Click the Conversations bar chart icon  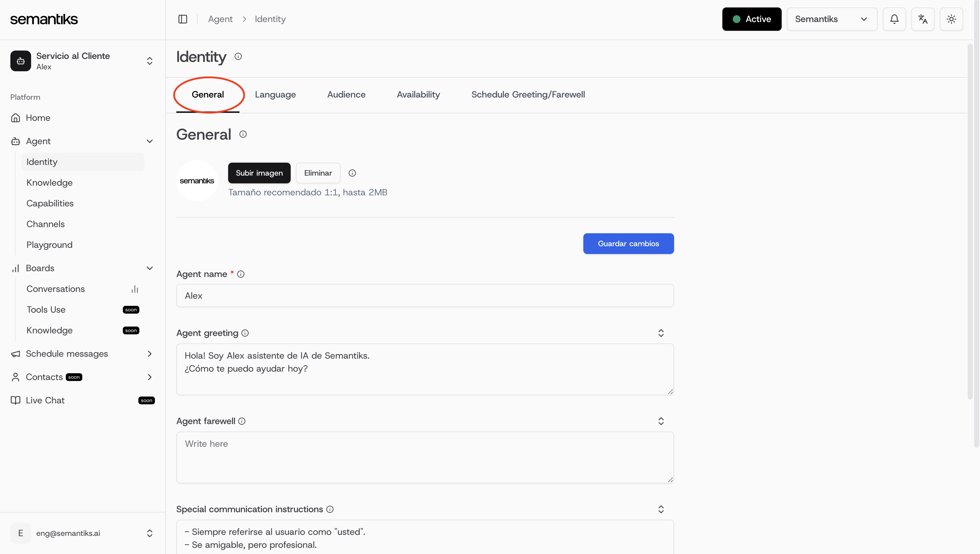(x=135, y=289)
